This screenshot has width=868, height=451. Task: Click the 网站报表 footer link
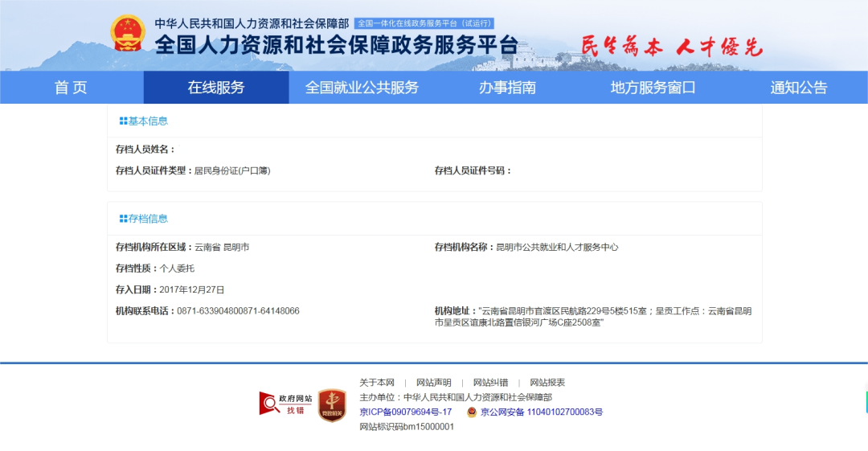(547, 383)
